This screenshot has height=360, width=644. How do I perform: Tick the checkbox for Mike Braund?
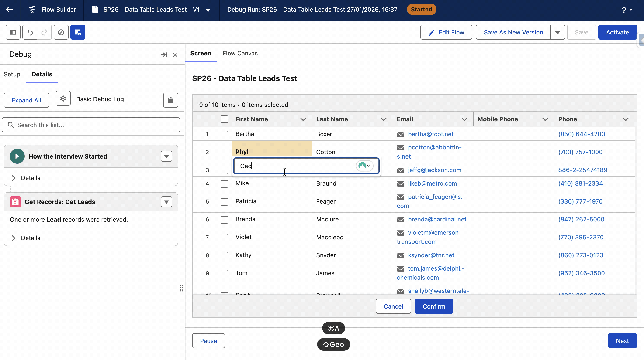[224, 184]
